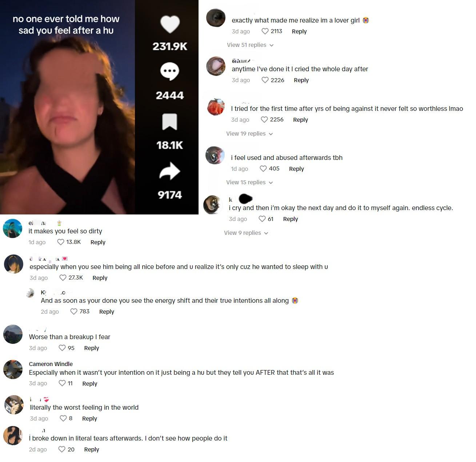Tap the video like heart showing 231.9K

[170, 24]
